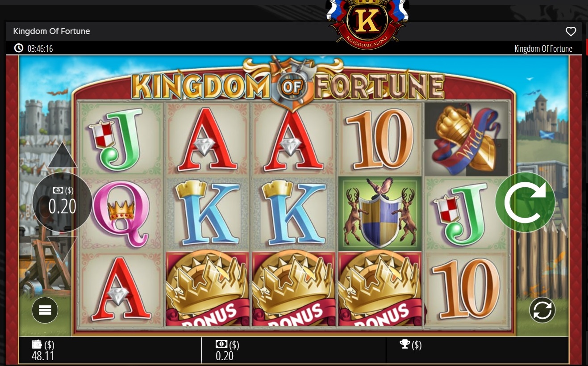Click the trophy win icon
This screenshot has height=366, width=588.
[405, 344]
